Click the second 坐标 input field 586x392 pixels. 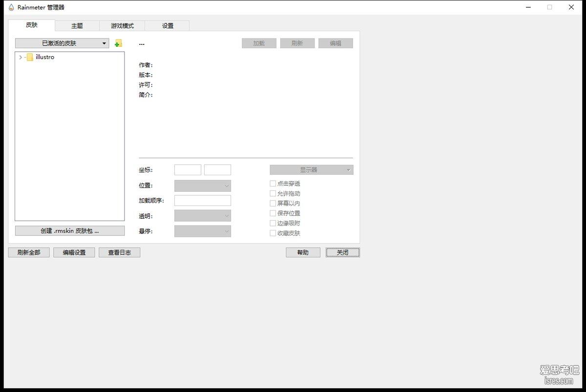(217, 170)
